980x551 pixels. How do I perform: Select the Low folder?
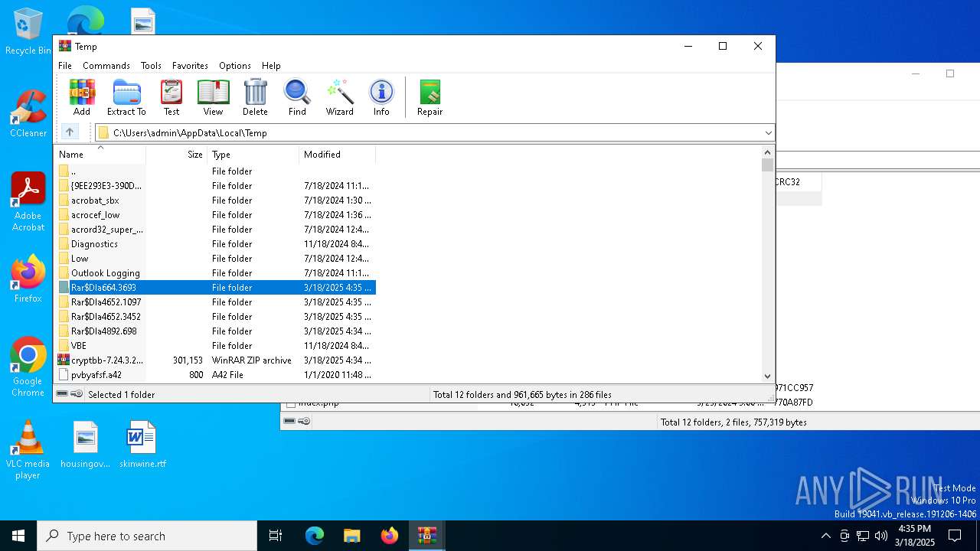pos(216,259)
